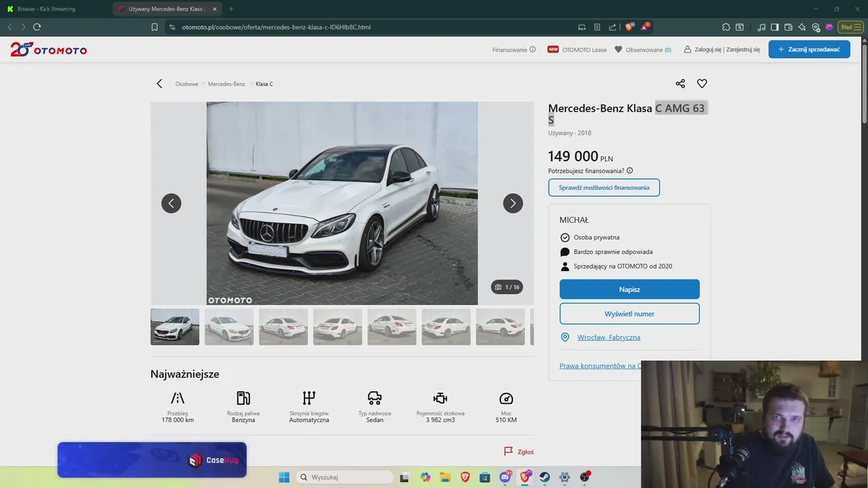Open Brave Shields icon
Screen dimensions: 868x488
(x=629, y=27)
